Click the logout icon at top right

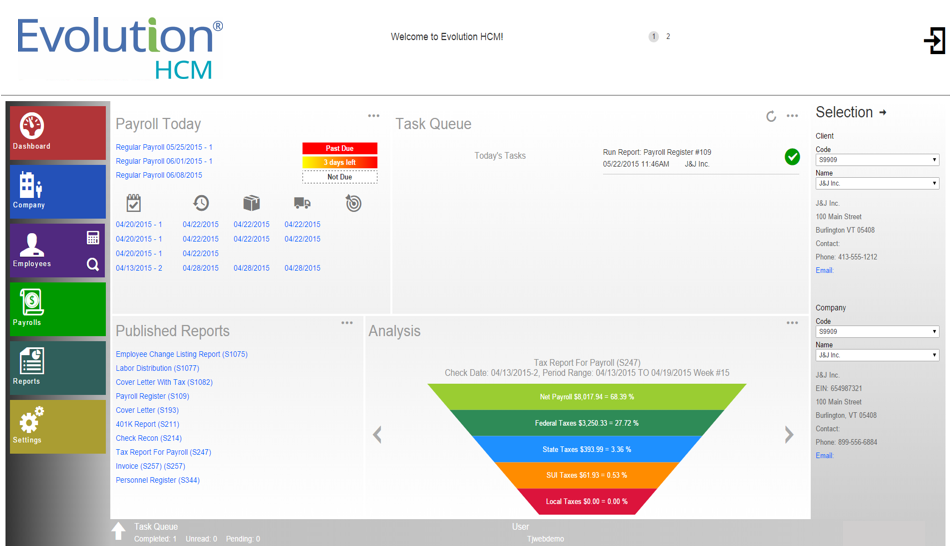pos(934,41)
